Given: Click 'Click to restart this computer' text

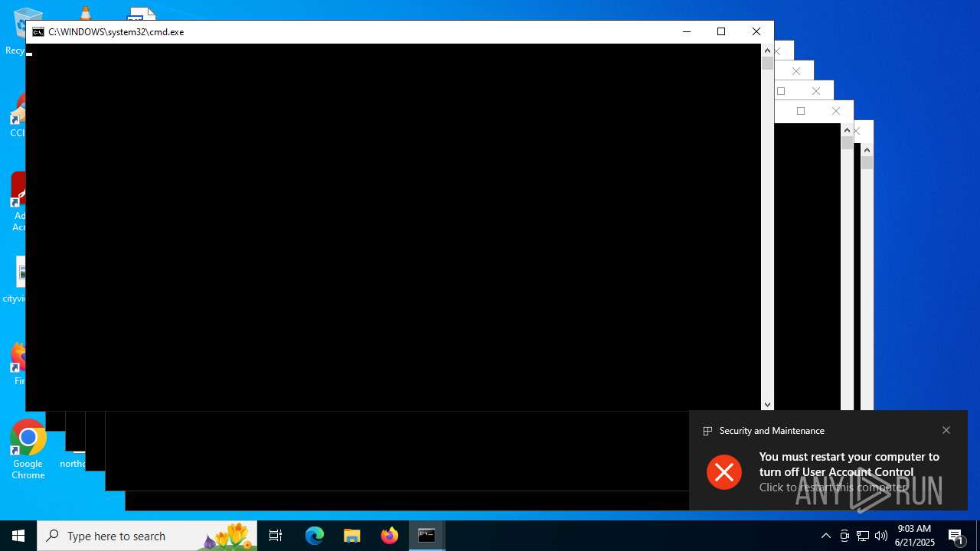Looking at the screenshot, I should click(x=833, y=487).
